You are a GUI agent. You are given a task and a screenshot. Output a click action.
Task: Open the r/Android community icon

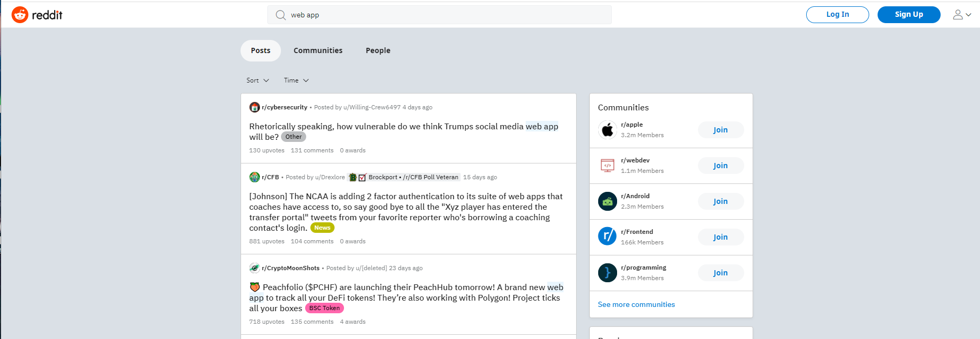(607, 201)
